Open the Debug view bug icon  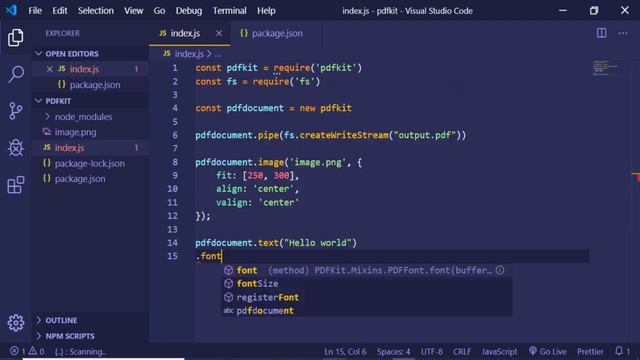click(16, 148)
